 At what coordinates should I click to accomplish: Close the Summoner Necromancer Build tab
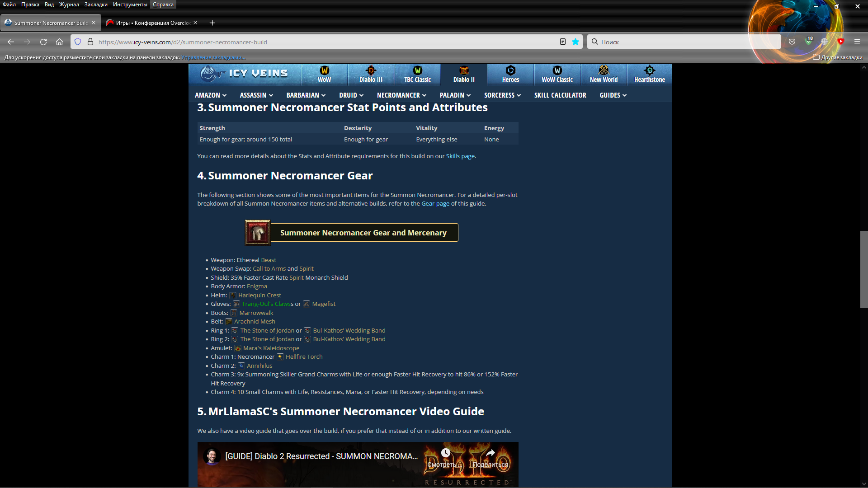(94, 23)
